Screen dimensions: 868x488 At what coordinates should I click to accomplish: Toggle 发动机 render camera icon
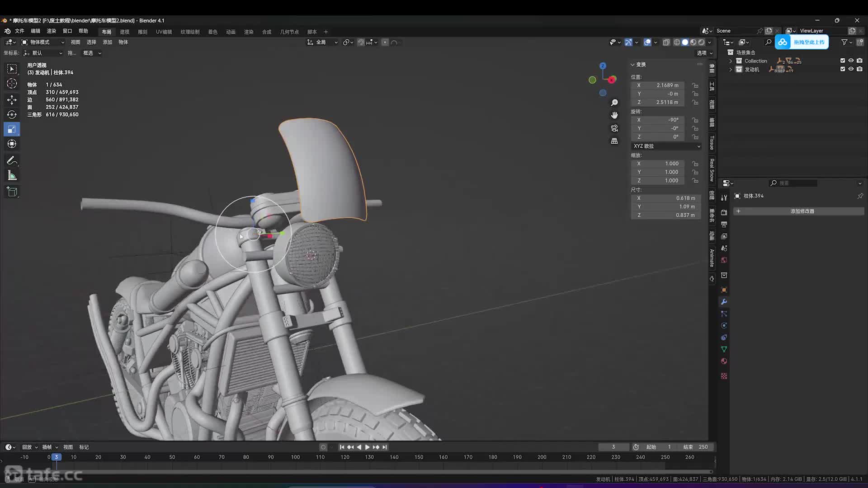pos(859,69)
